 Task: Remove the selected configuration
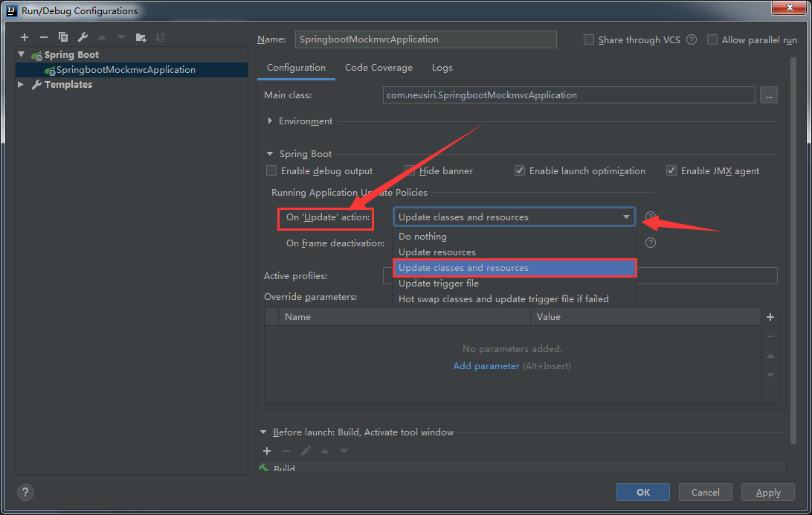43,37
